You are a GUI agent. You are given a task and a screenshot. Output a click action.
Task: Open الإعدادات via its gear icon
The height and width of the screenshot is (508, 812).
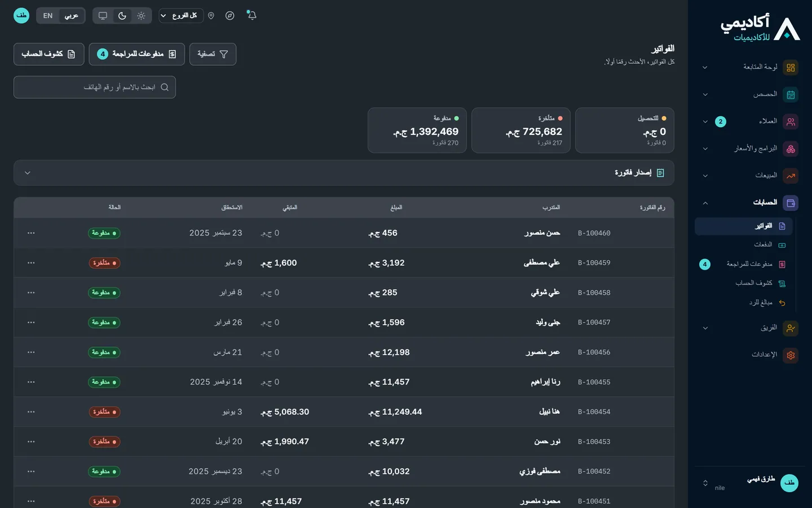click(791, 355)
